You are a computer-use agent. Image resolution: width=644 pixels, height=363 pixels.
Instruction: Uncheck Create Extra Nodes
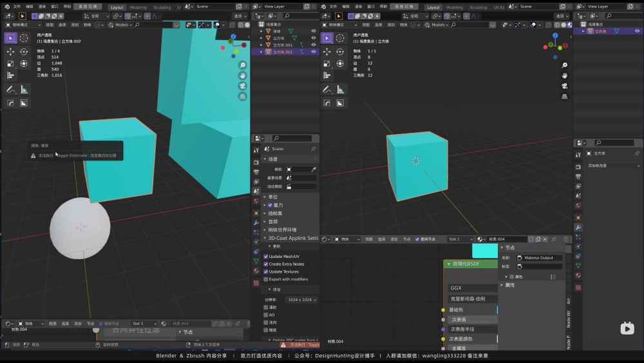(x=266, y=264)
